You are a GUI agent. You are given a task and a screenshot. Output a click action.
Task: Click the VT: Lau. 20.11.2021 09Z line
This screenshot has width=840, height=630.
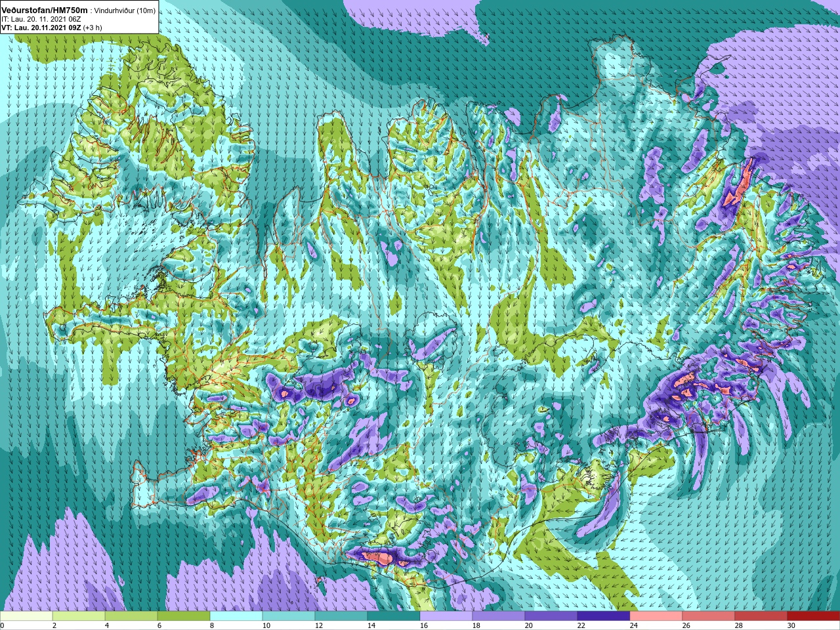tap(41, 28)
